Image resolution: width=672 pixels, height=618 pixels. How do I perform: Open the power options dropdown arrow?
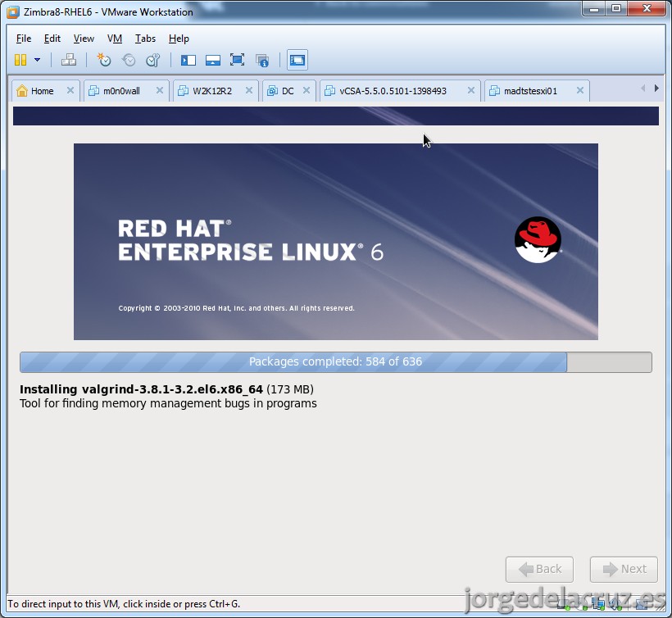click(37, 60)
